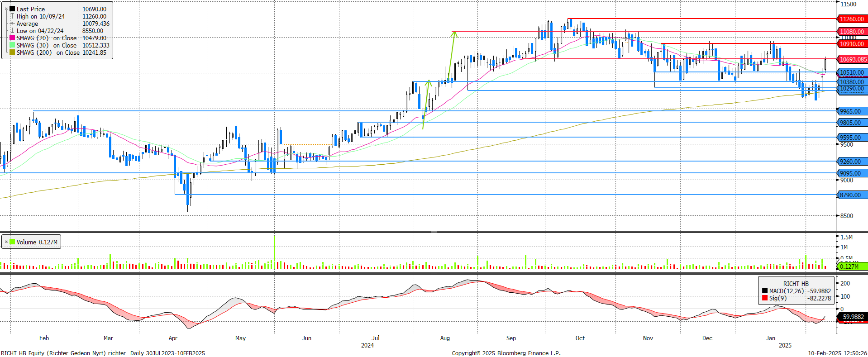Screen dimensions: 868x357
Task: Select the blue 10380.00 price level tag
Action: click(x=852, y=82)
